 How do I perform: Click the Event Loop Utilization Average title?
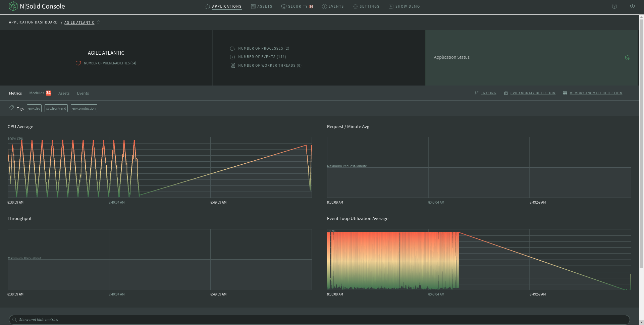point(358,218)
